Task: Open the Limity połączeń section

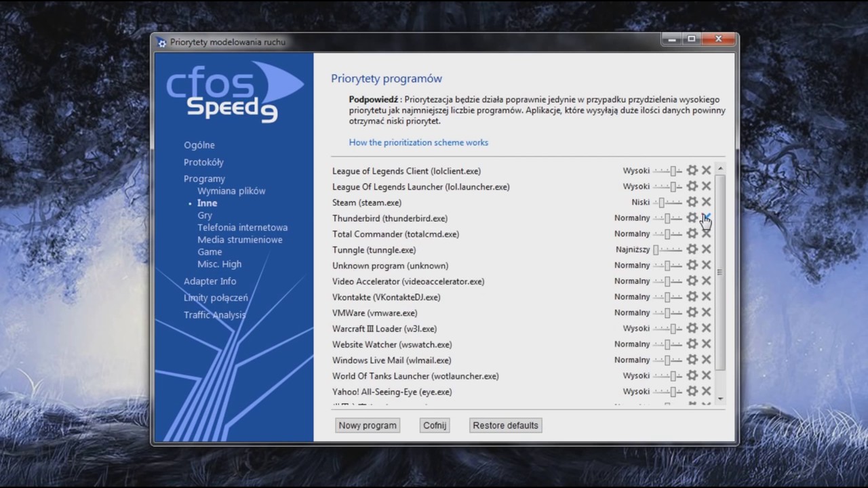Action: (216, 298)
